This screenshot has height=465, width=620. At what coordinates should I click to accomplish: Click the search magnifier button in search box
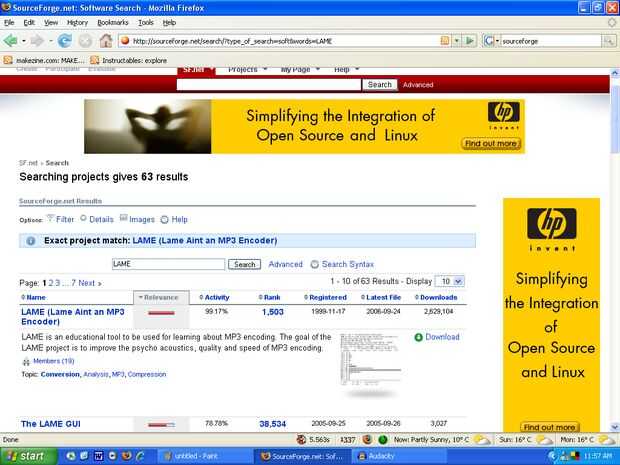point(609,41)
